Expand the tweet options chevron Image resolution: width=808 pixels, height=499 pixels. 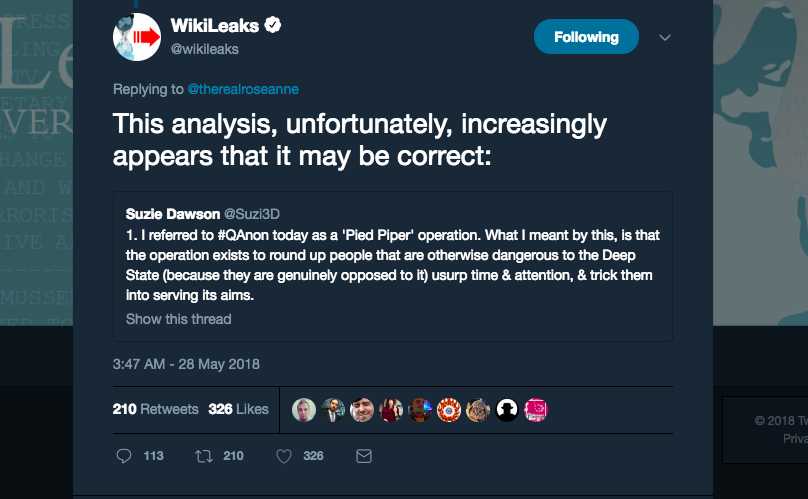pyautogui.click(x=665, y=38)
